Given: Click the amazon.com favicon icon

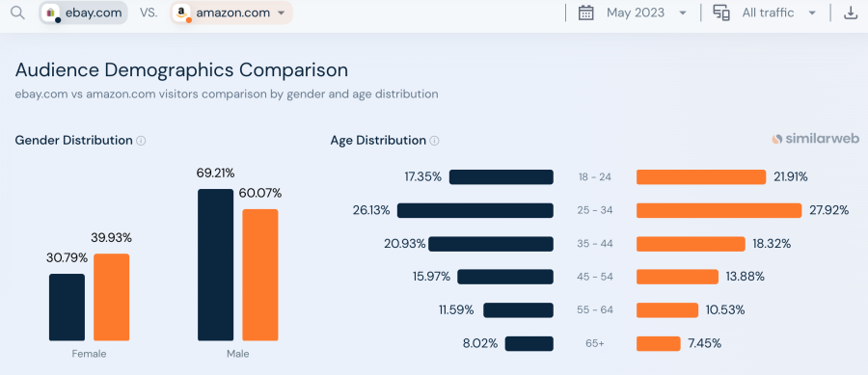Looking at the screenshot, I should pyautogui.click(x=181, y=13).
